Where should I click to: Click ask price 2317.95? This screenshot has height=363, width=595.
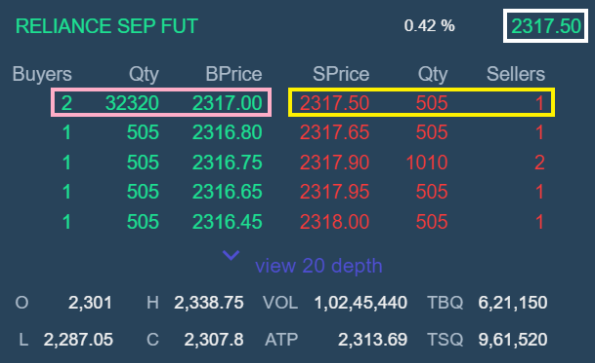click(x=334, y=192)
